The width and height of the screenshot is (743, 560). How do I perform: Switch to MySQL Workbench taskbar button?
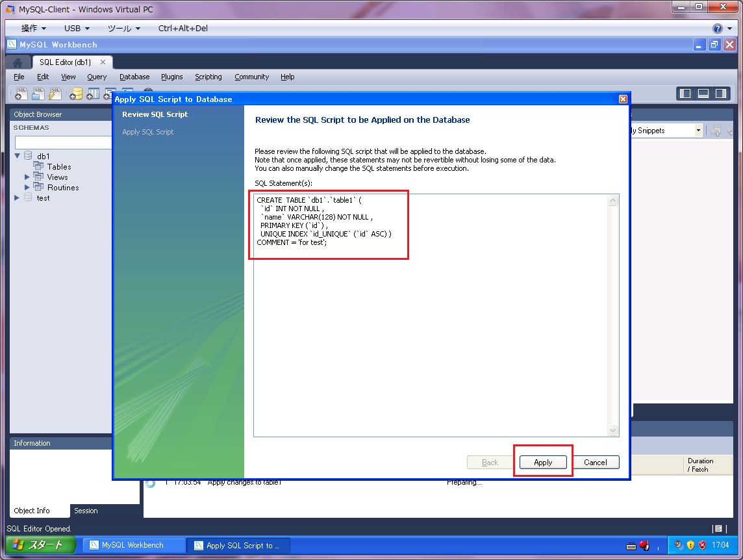pos(134,545)
